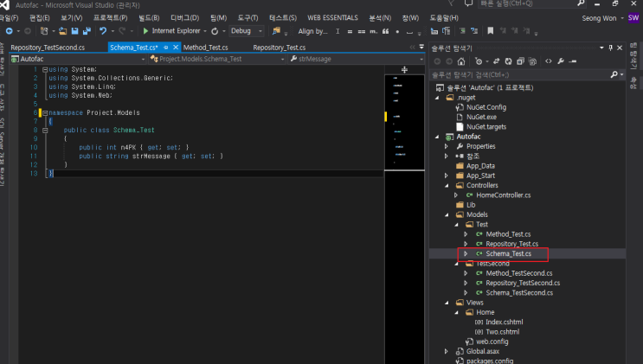Toggle pin on the Schema_Test.cs tab
Screen dimensions: 643x364
pos(166,48)
